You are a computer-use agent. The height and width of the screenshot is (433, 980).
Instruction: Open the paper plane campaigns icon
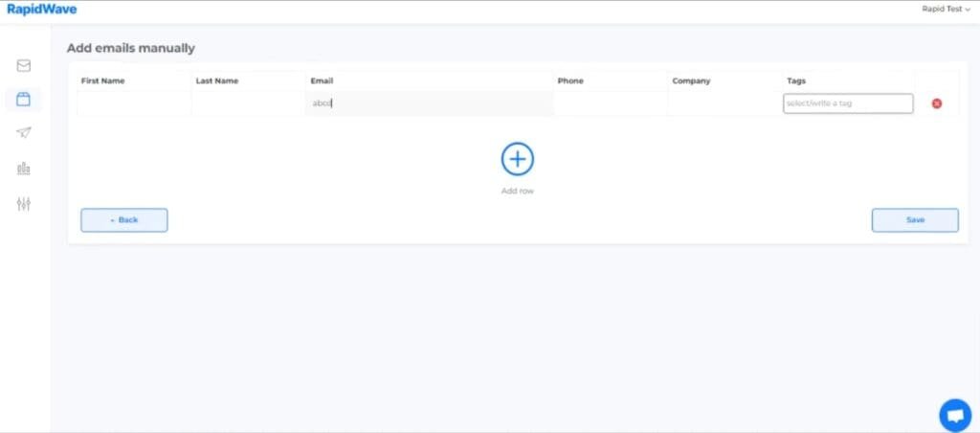pyautogui.click(x=24, y=132)
